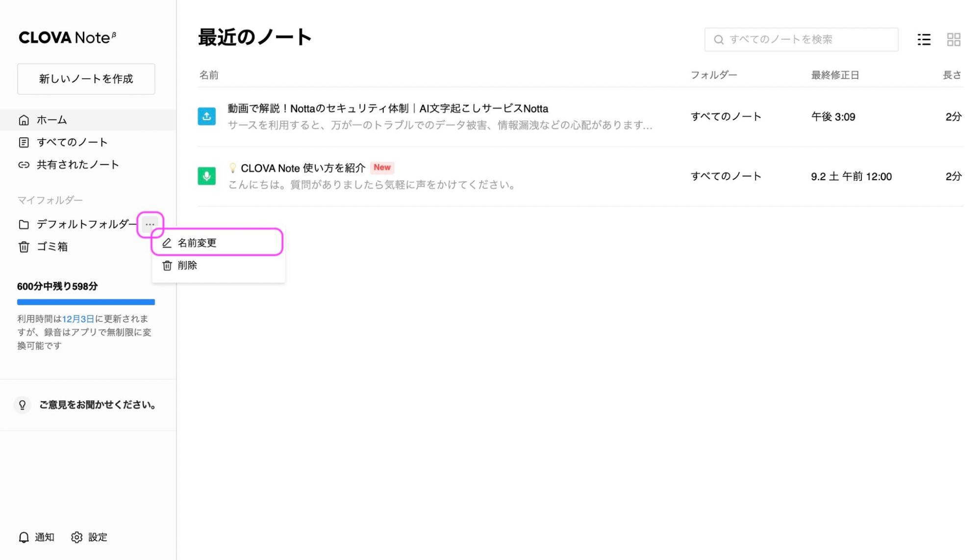Open ゴミ箱 in the sidebar
Image resolution: width=980 pixels, height=560 pixels.
pos(52,246)
